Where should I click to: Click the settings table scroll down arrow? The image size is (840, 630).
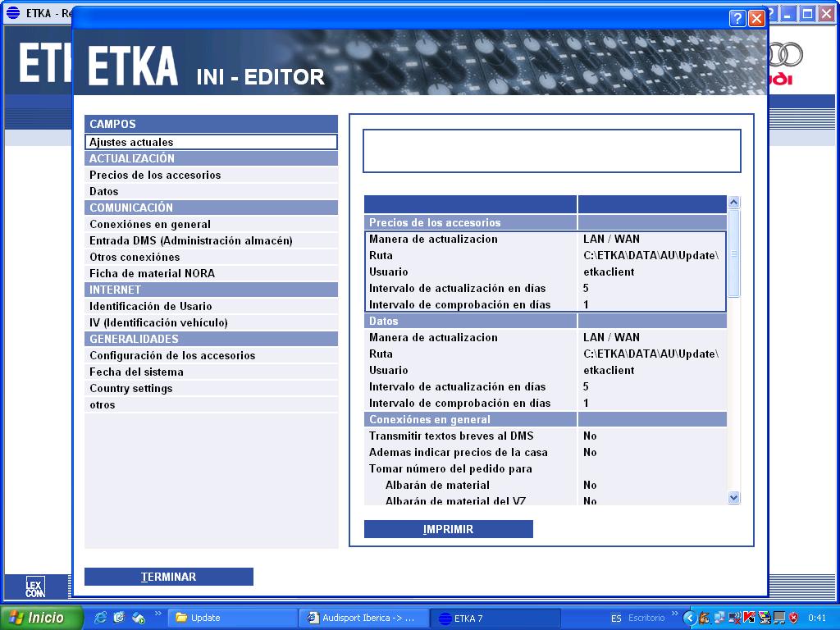tap(734, 498)
